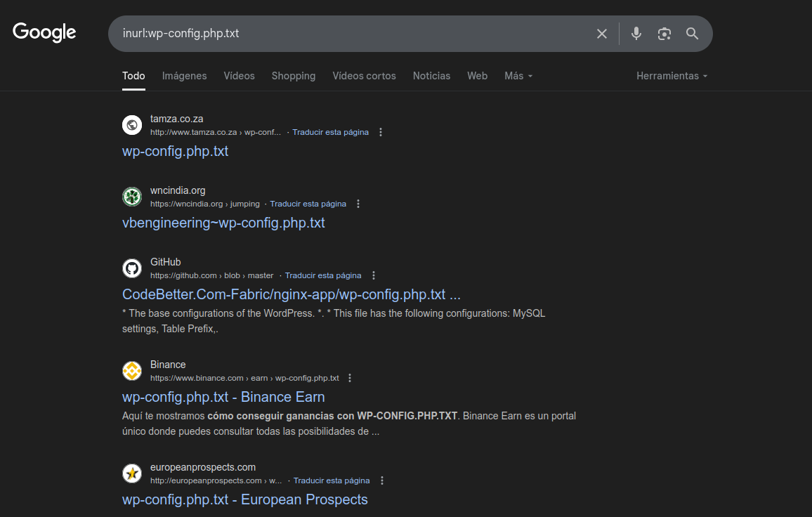Click the http://europeanprospects.com URL text
Image resolution: width=812 pixels, height=517 pixels.
click(x=216, y=480)
